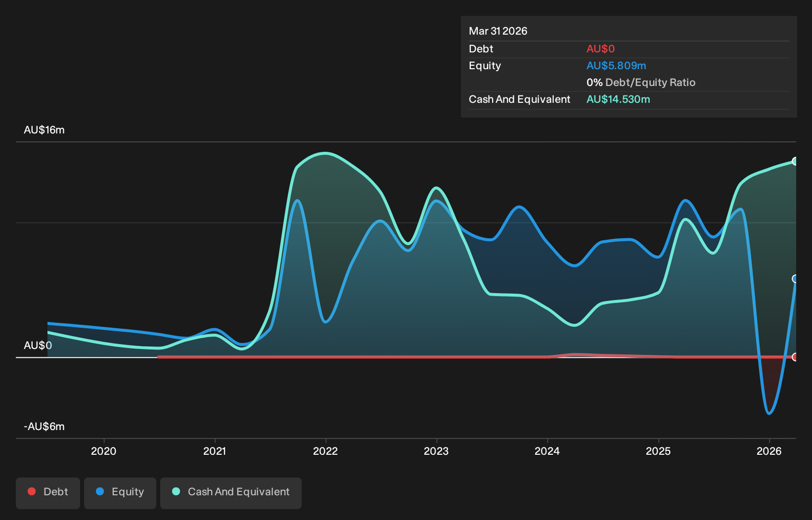Toggle the Equity series legend button
Image resolution: width=812 pixels, height=520 pixels.
click(120, 493)
